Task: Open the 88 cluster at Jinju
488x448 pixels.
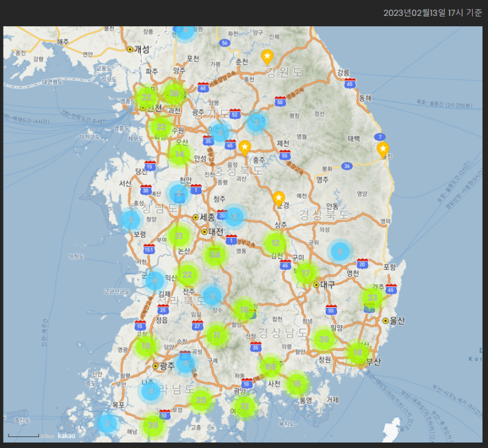Action: (x=270, y=366)
